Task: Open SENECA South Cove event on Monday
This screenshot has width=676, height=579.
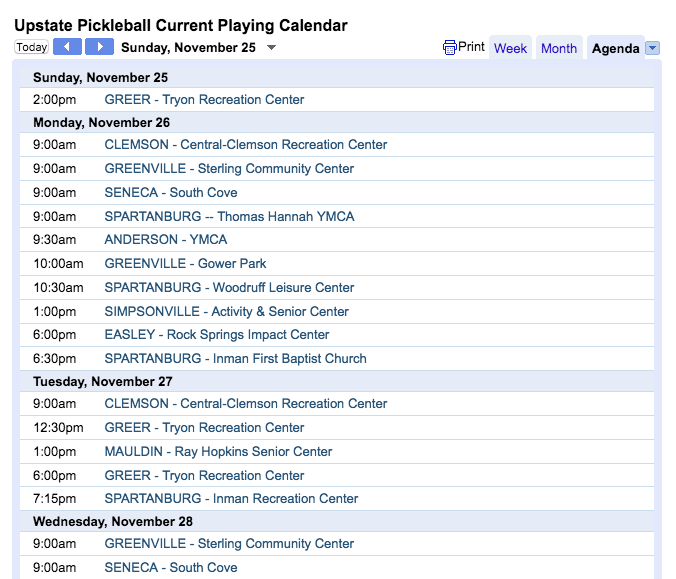Action: click(171, 192)
